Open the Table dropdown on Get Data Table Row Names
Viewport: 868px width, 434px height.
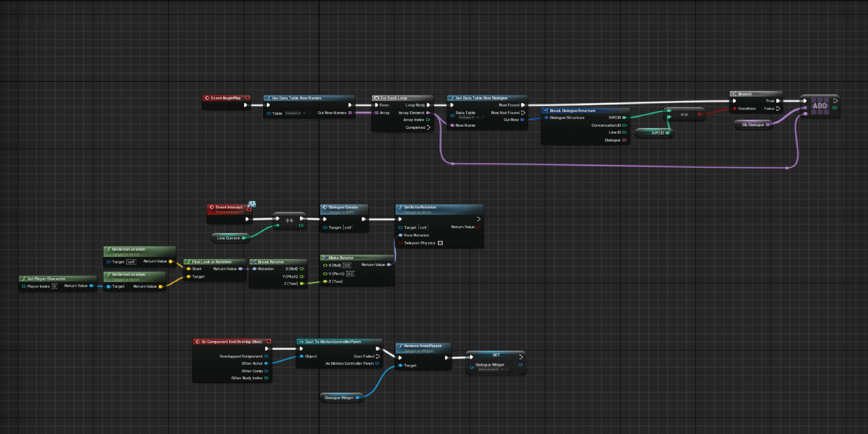[293, 113]
